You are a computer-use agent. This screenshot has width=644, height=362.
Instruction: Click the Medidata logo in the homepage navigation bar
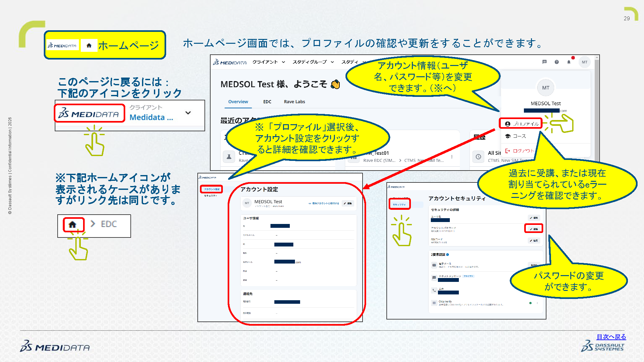point(230,62)
